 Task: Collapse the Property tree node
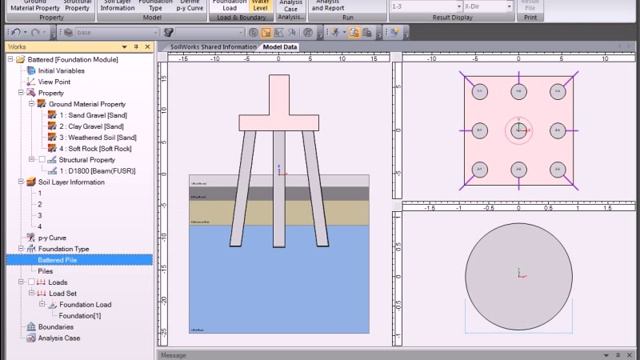21,93
